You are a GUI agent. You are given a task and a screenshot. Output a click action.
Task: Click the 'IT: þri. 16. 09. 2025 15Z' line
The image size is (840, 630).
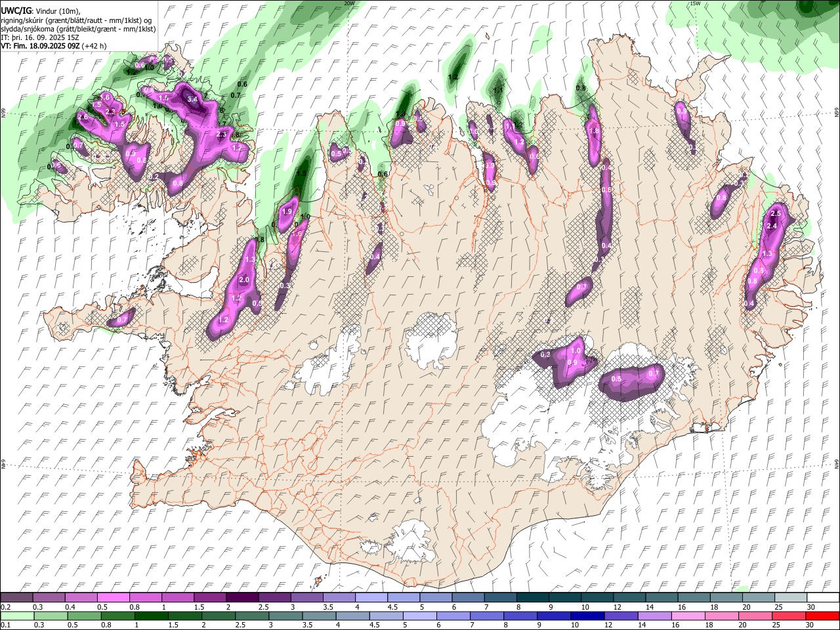pos(39,37)
